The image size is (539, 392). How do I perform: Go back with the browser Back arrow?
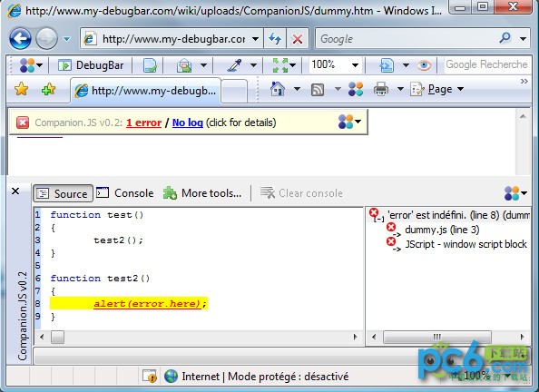[x=20, y=38]
